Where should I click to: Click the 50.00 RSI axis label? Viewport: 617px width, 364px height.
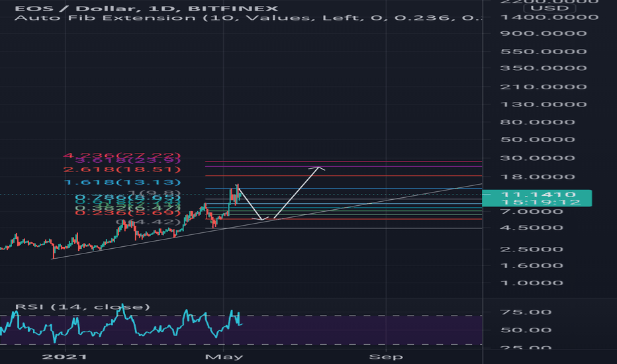coord(526,330)
